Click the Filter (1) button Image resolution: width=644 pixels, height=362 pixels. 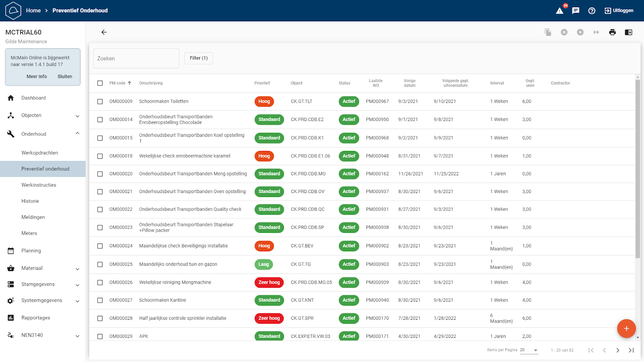(x=198, y=58)
